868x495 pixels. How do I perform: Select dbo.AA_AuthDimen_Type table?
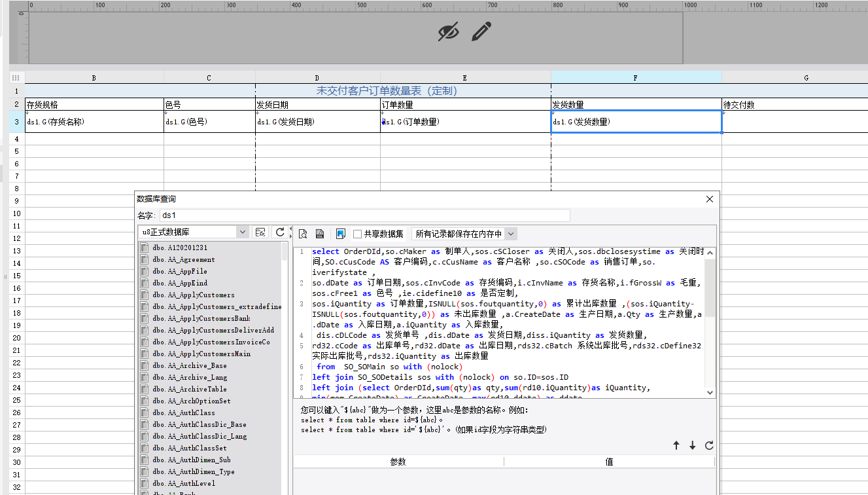194,472
